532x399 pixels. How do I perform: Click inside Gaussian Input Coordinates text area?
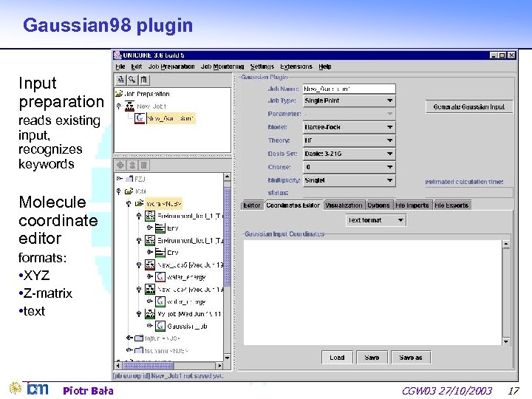click(372, 293)
